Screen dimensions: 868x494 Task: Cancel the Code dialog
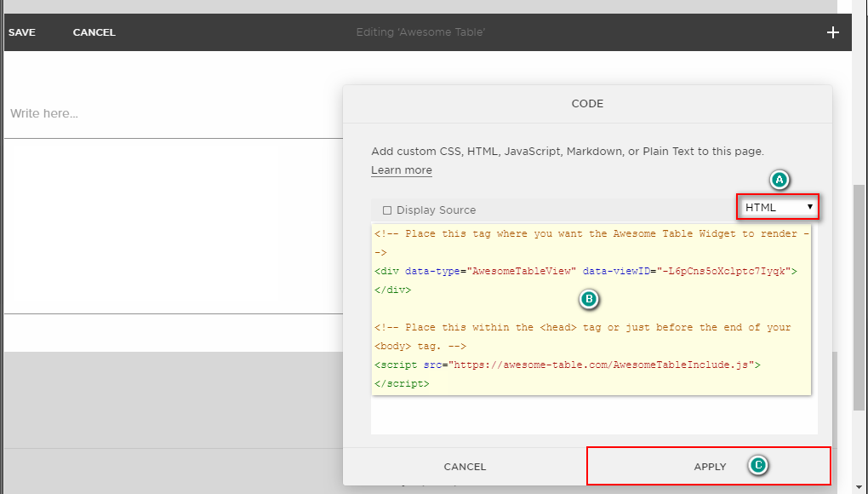(465, 466)
